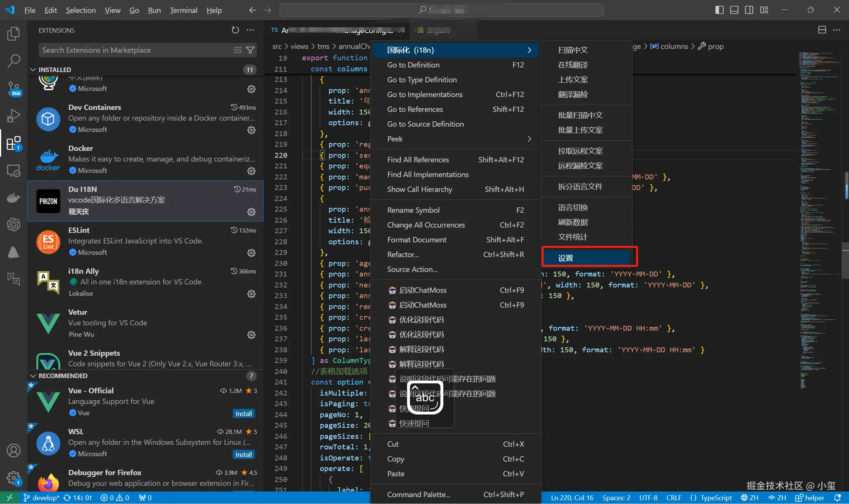This screenshot has width=849, height=504.
Task: Toggle Primary Side Bar layout button
Action: pos(719,10)
